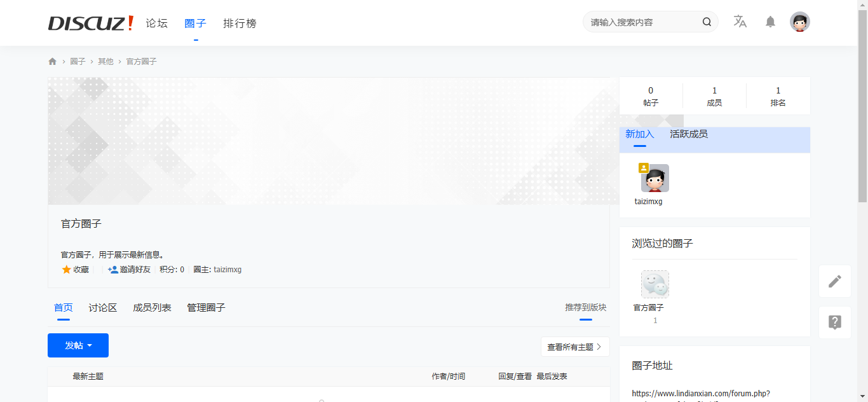Click the pencil edit floating button

click(x=834, y=281)
